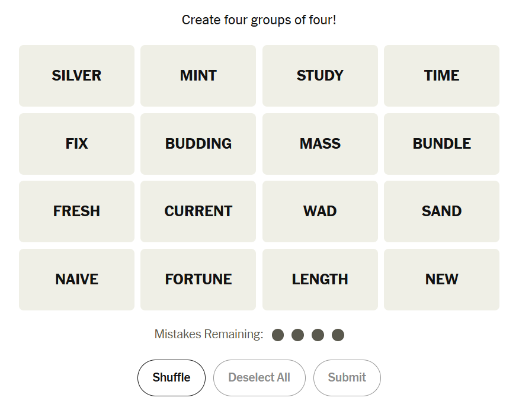Choose the FORTUNE word tile
Screen dimensions: 519x420
(198, 280)
